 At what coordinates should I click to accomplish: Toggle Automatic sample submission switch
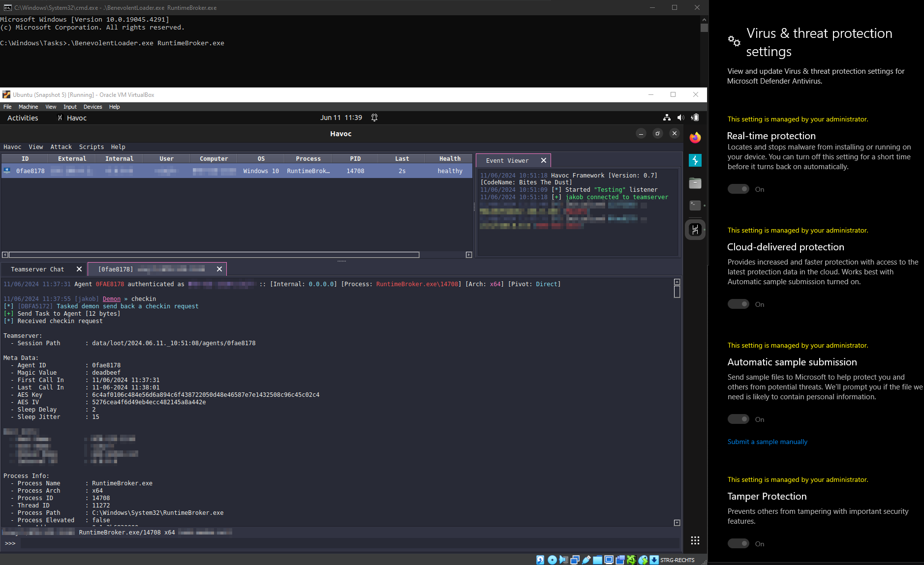pos(738,419)
